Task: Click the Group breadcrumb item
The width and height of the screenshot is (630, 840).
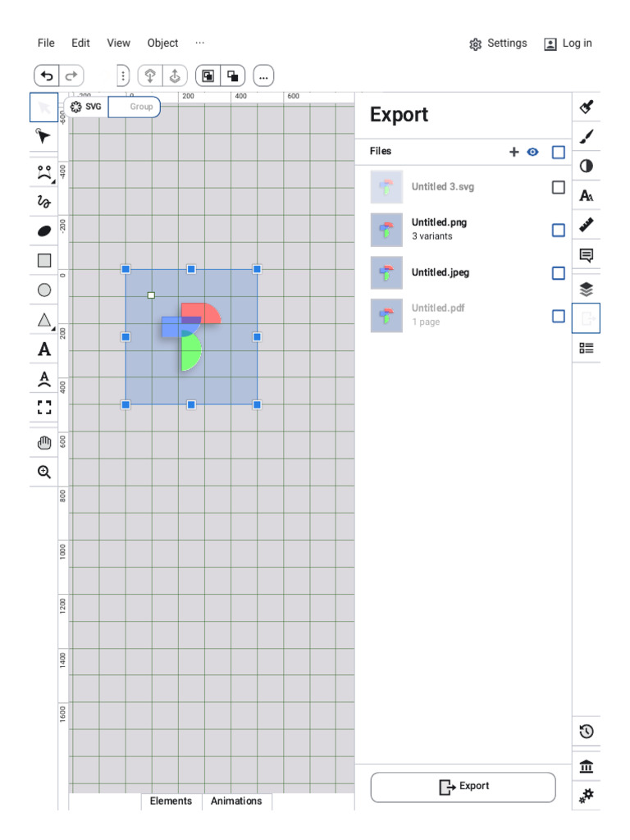Action: [135, 107]
